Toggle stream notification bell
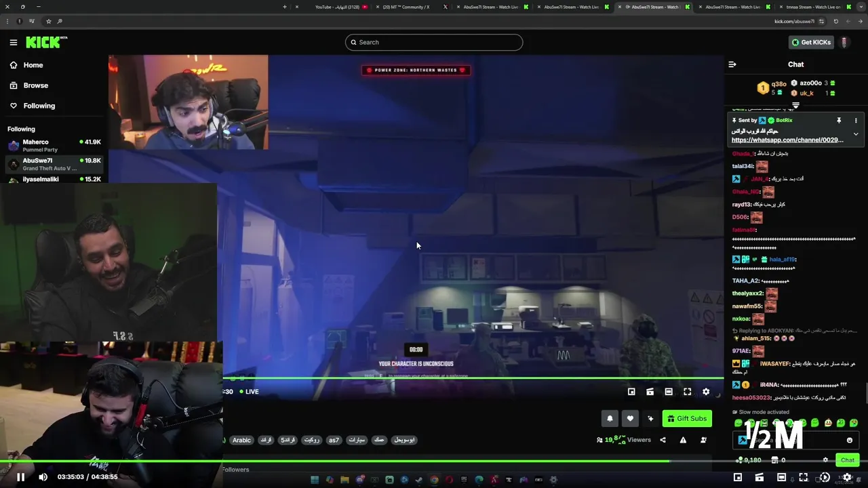The width and height of the screenshot is (868, 488). (x=610, y=418)
